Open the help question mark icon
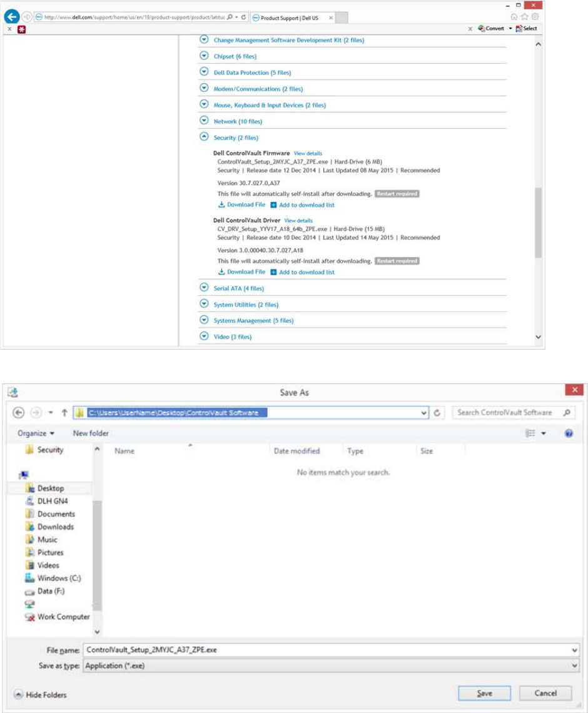This screenshot has width=588, height=713. point(569,433)
